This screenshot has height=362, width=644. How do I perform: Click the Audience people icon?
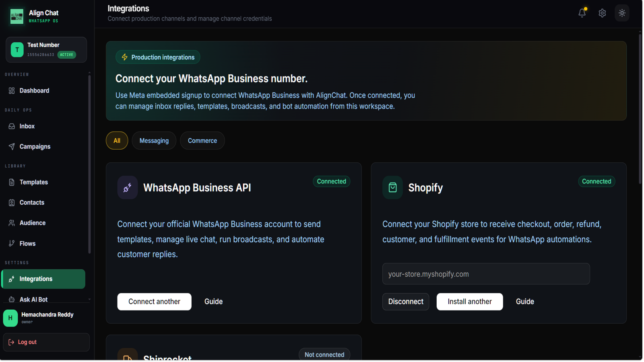tap(12, 223)
